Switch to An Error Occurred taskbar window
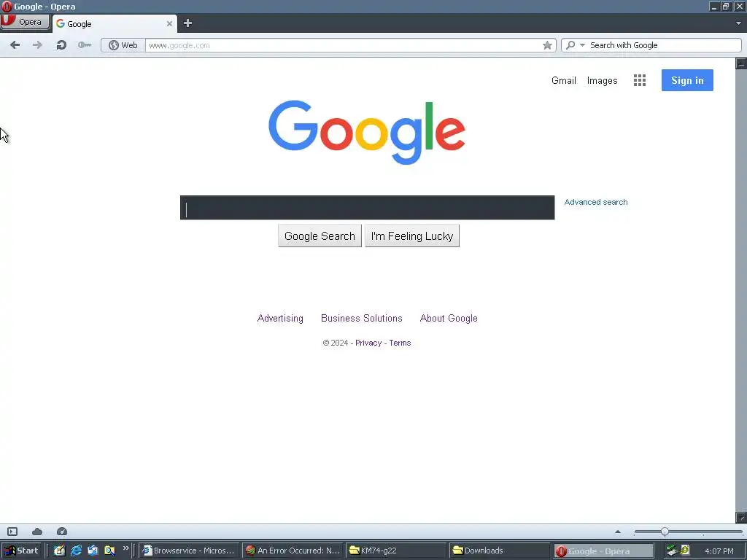This screenshot has width=747, height=560. (293, 551)
